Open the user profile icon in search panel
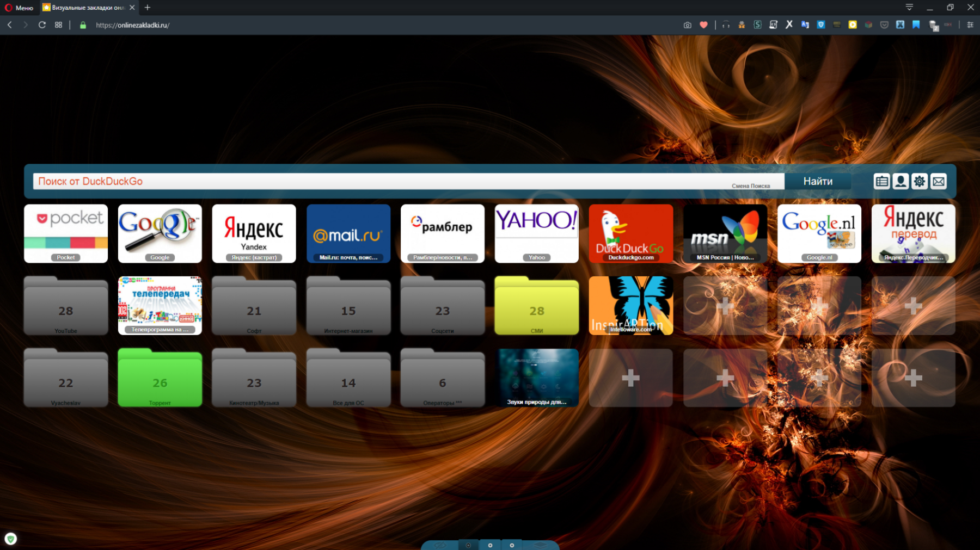The image size is (980, 550). tap(901, 182)
